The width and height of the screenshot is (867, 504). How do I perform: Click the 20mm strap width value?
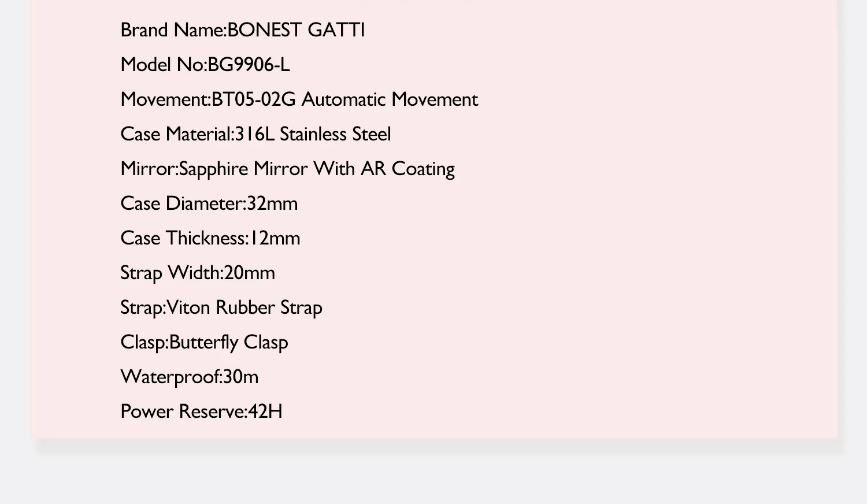249,273
